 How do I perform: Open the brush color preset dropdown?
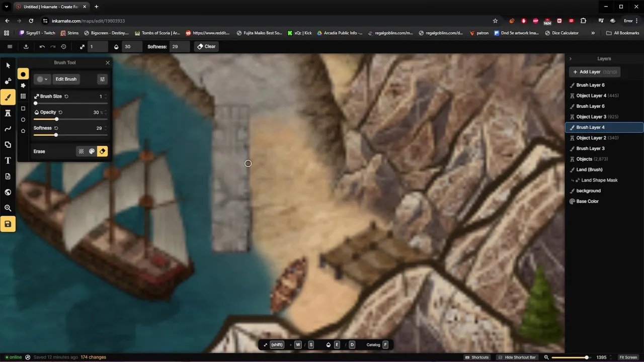coord(42,79)
